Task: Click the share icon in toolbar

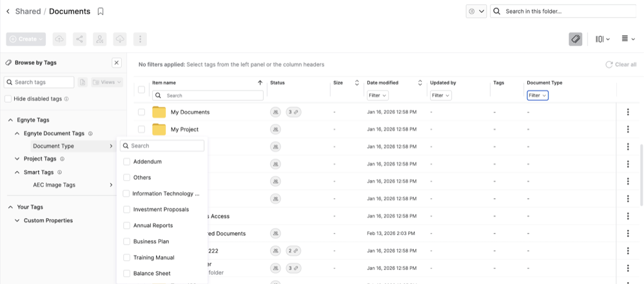Action: [80, 39]
